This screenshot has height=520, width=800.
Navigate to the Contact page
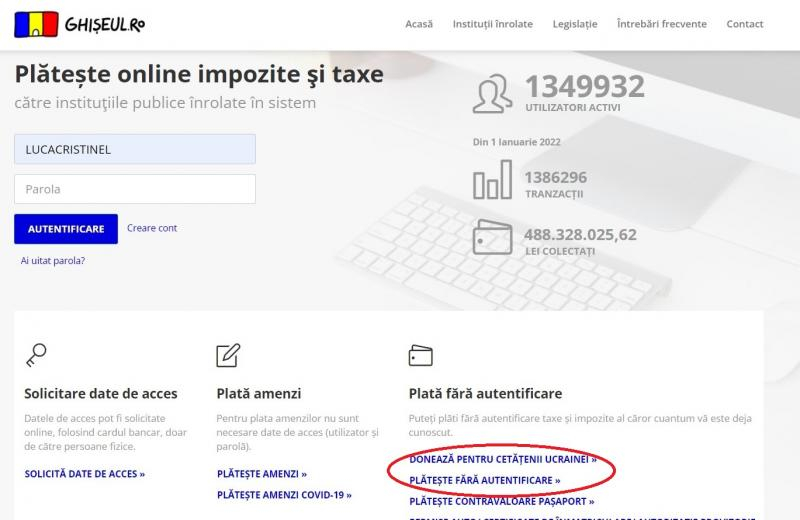[x=744, y=24]
